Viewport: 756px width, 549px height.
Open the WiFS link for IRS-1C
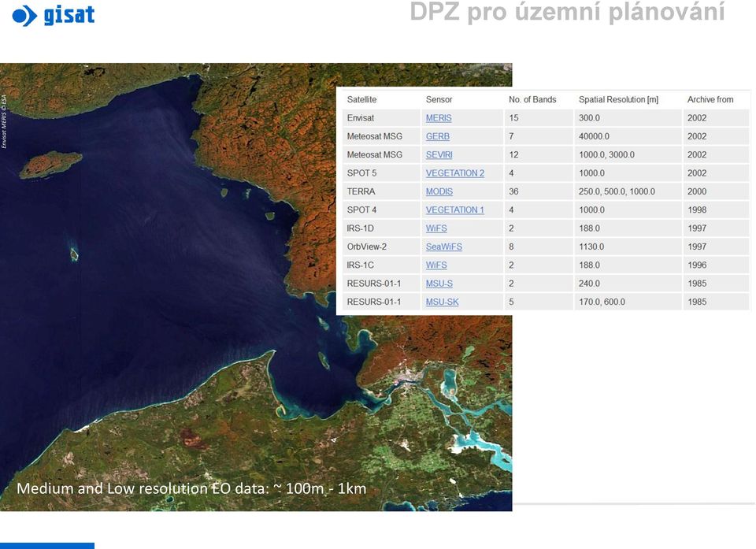click(435, 265)
